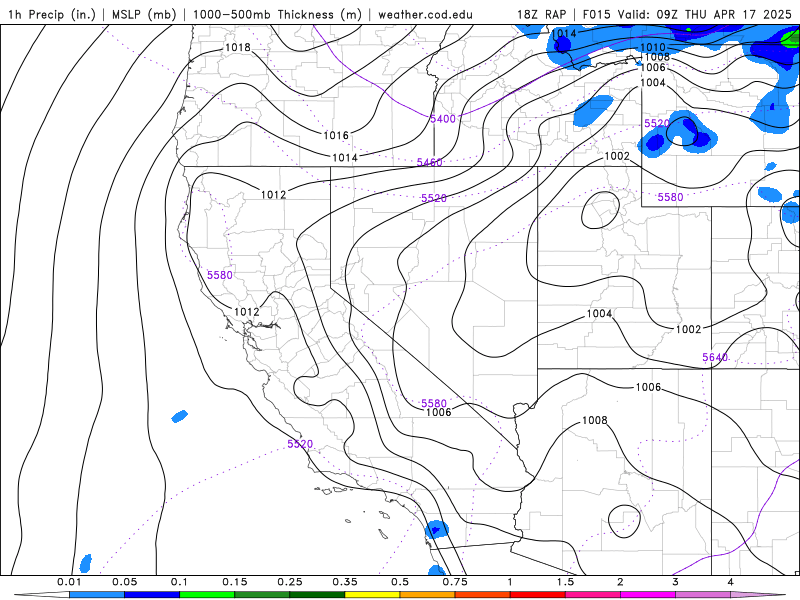Screen dimensions: 800x600
Task: Click the 0.01 colorbar tick label
Action: click(69, 582)
